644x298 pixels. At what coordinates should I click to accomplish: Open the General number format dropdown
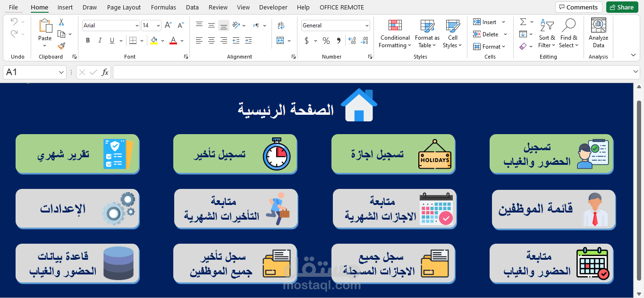366,25
